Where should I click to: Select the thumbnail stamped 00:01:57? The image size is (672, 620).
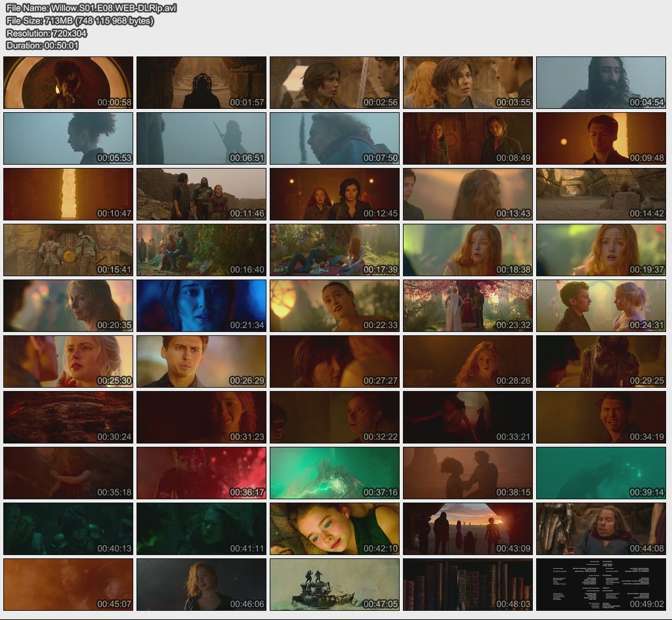click(x=201, y=82)
